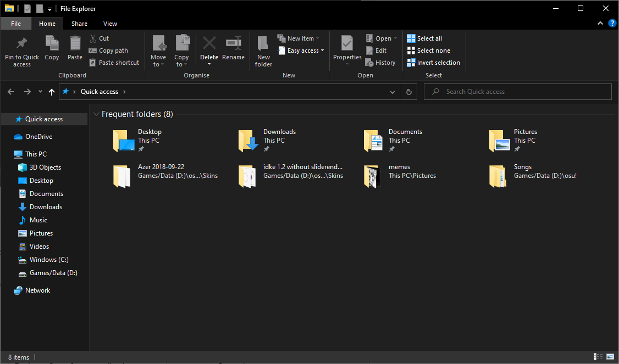The height and width of the screenshot is (364, 619).
Task: Click Quick access in address bar
Action: point(100,92)
